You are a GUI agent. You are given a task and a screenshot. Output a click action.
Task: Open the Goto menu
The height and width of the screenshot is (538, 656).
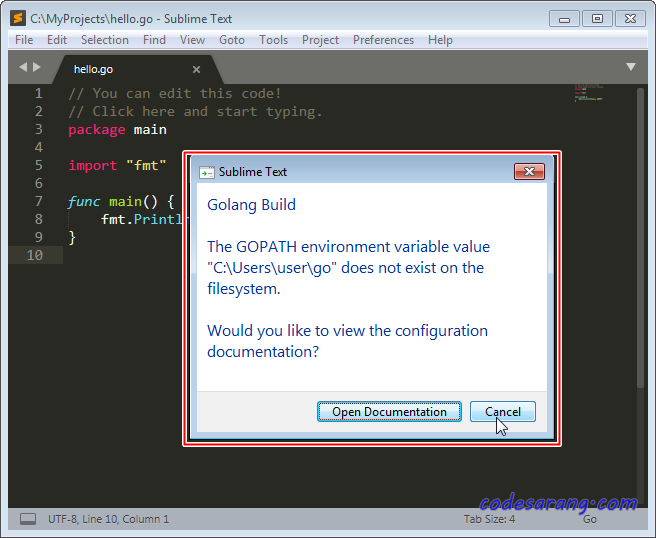click(232, 40)
